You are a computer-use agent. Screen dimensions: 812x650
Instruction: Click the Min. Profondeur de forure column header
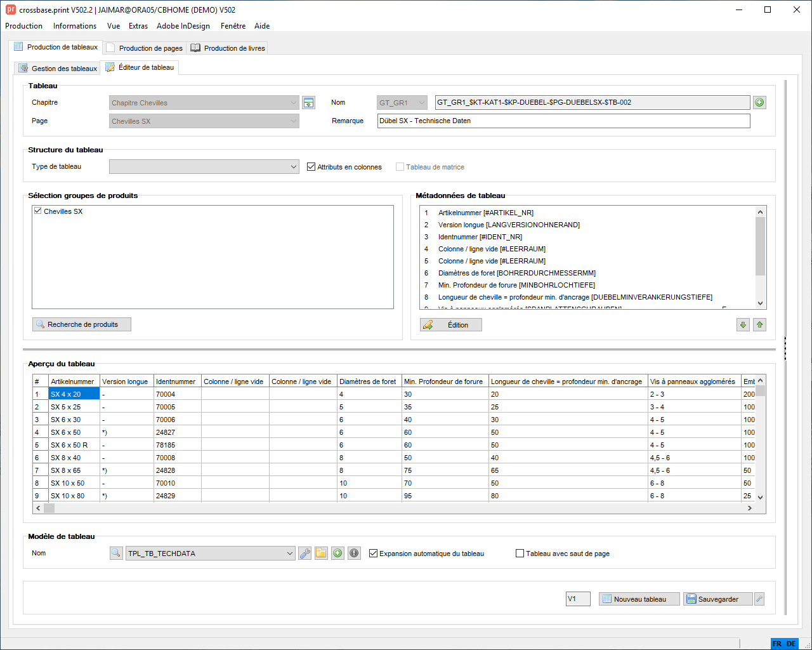445,381
